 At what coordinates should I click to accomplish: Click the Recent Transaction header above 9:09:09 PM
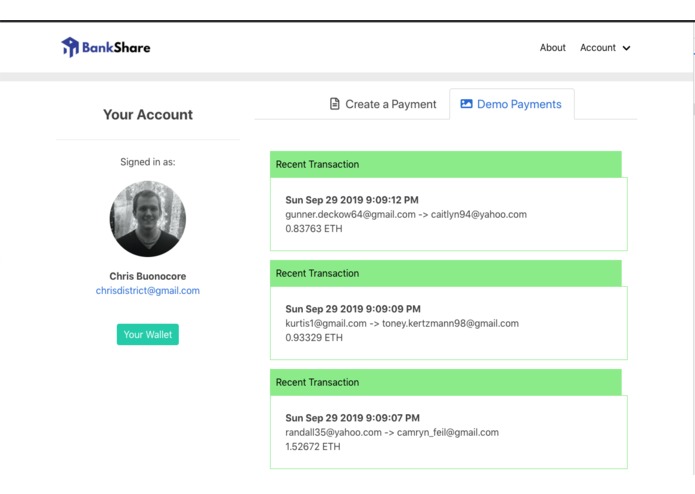pos(446,273)
